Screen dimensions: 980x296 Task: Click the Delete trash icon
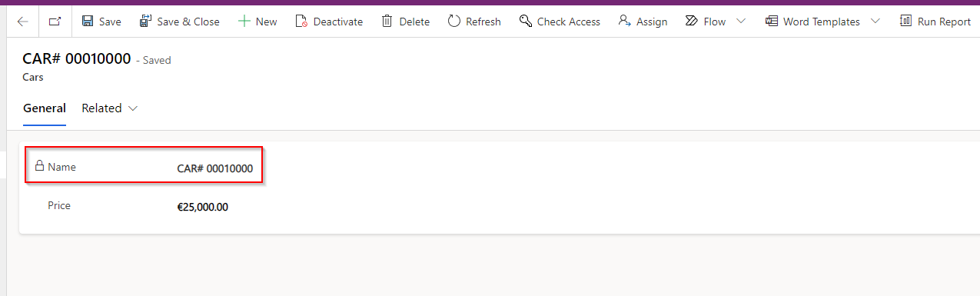click(387, 21)
